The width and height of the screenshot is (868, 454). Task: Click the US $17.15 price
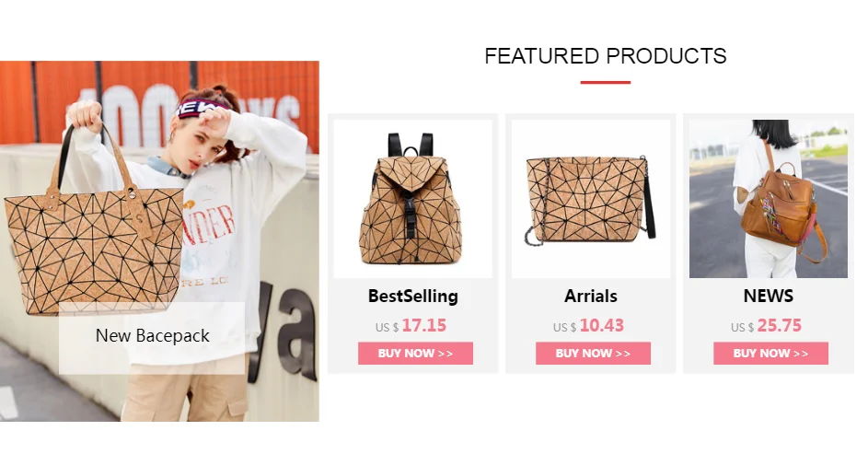[x=411, y=326]
